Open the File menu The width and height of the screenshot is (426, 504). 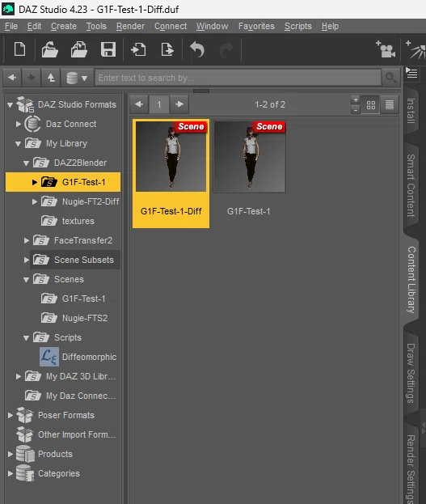pyautogui.click(x=11, y=26)
